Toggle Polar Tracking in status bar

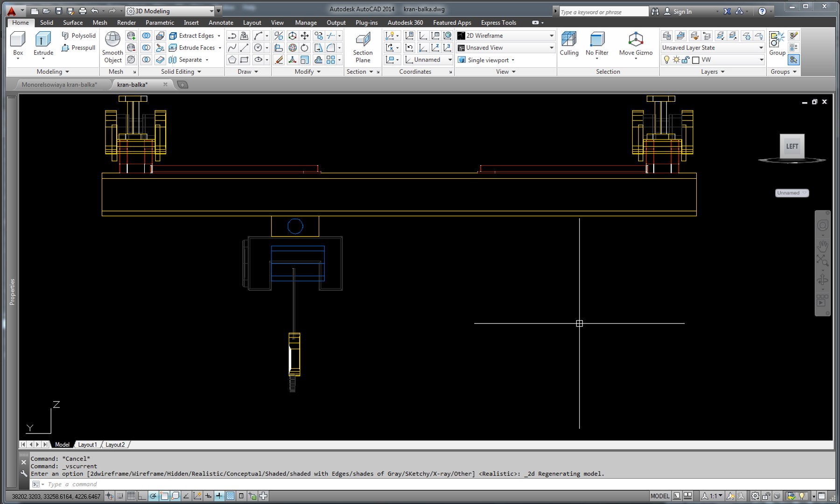[x=153, y=496]
